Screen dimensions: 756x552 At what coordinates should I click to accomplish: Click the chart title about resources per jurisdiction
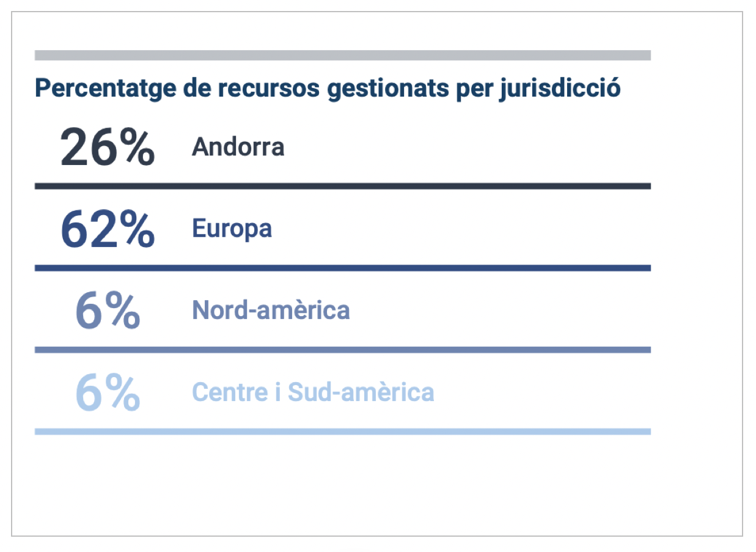click(328, 89)
